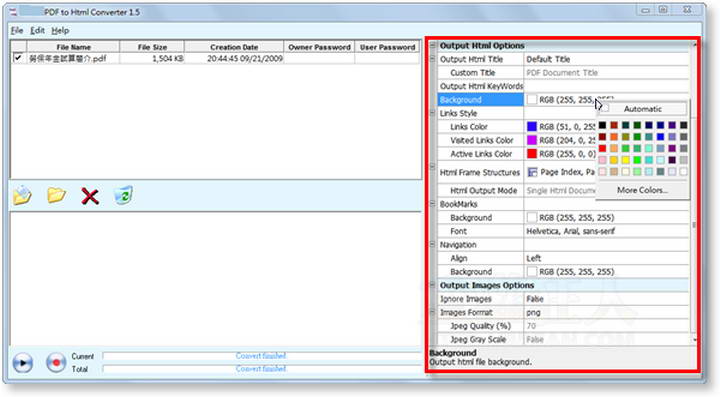Click the Images Format value png

(x=533, y=313)
